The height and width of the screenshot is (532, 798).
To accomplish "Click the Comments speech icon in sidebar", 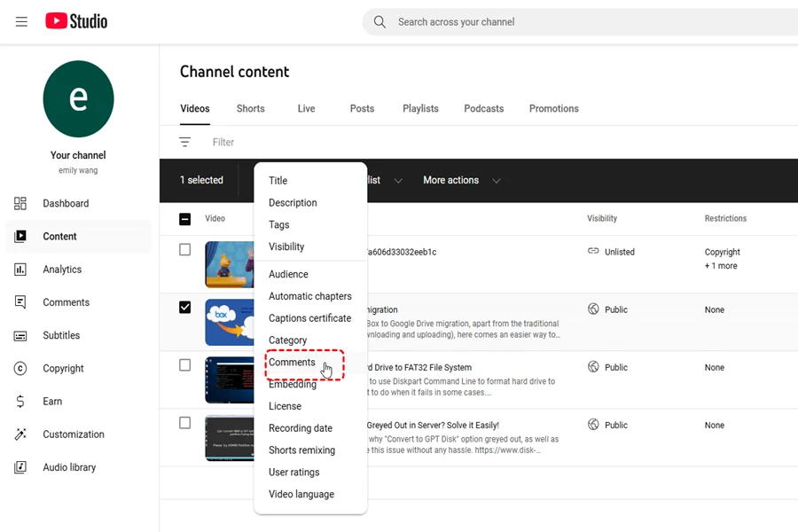I will coord(20,302).
